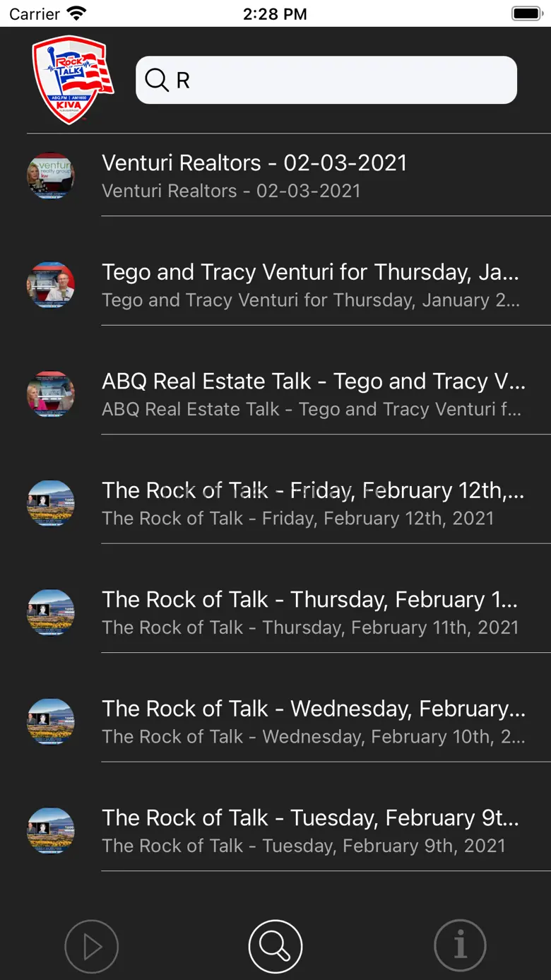The width and height of the screenshot is (551, 980).
Task: Choose The Rock of Talk Wednesday title
Action: point(313,709)
